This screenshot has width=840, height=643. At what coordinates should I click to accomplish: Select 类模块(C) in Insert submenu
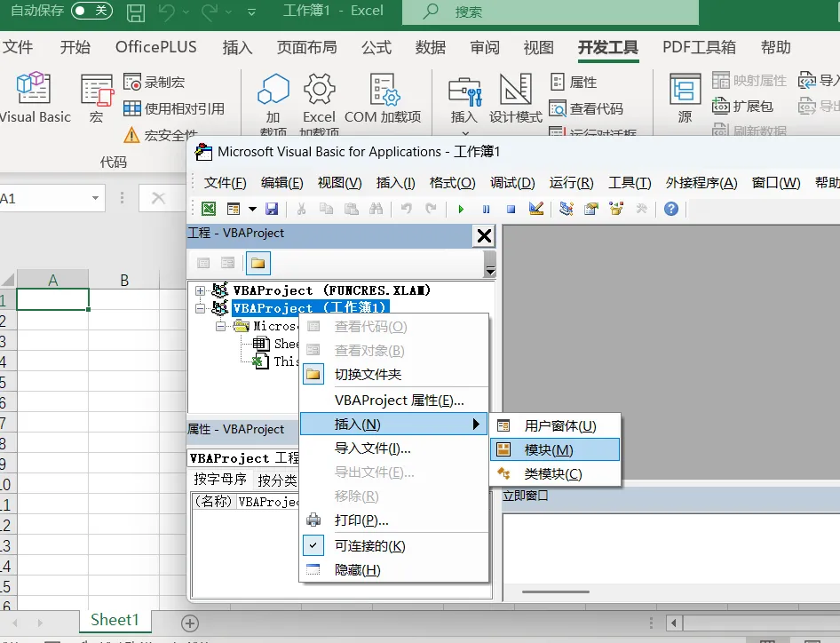click(x=555, y=473)
